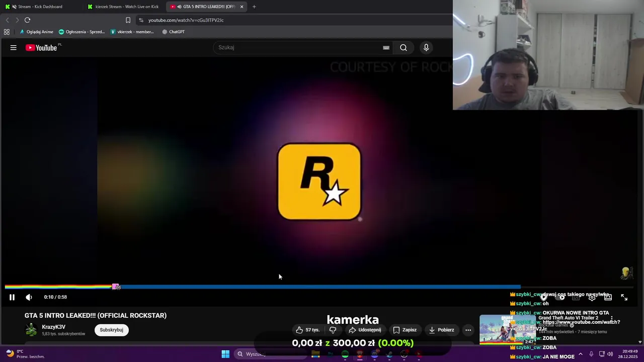Open weather widget showing 0°C
644x362 pixels.
coord(25,354)
